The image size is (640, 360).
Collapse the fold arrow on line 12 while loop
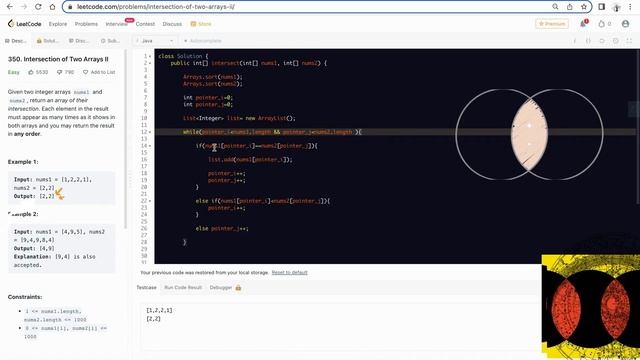[150, 132]
